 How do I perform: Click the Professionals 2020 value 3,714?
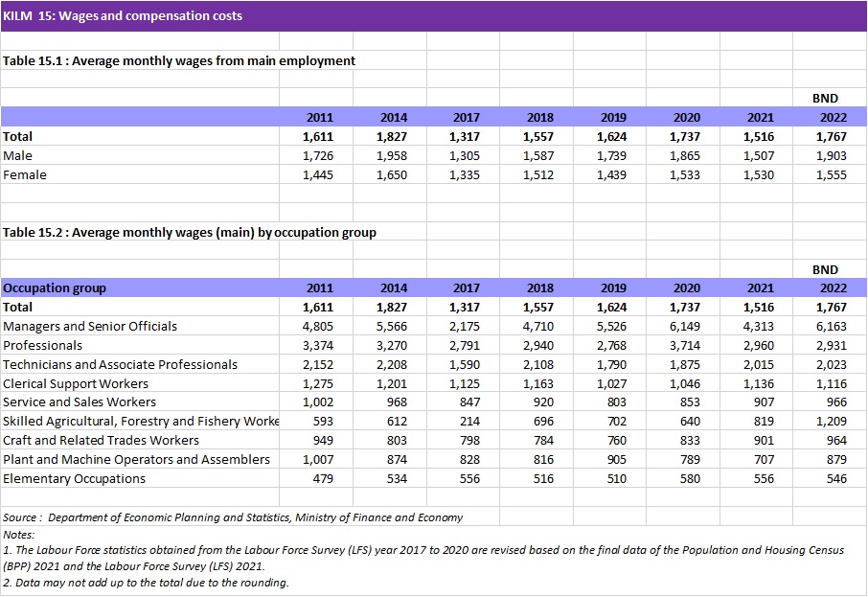[685, 345]
